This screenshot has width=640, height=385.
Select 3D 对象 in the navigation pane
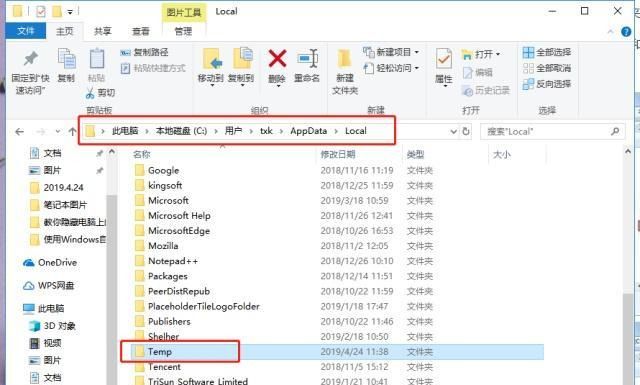coord(53,326)
